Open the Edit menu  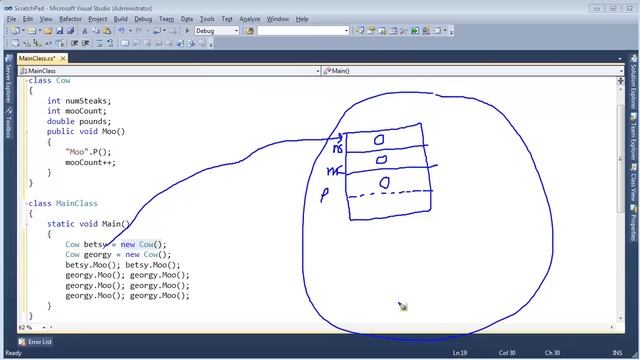click(x=28, y=19)
